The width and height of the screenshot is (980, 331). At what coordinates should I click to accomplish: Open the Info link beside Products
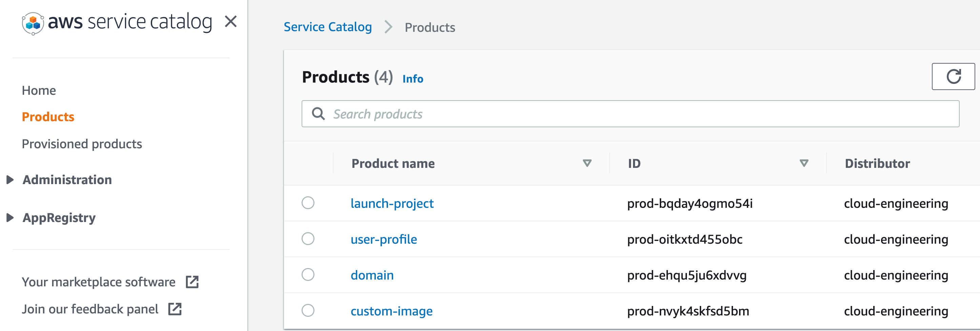click(x=413, y=79)
